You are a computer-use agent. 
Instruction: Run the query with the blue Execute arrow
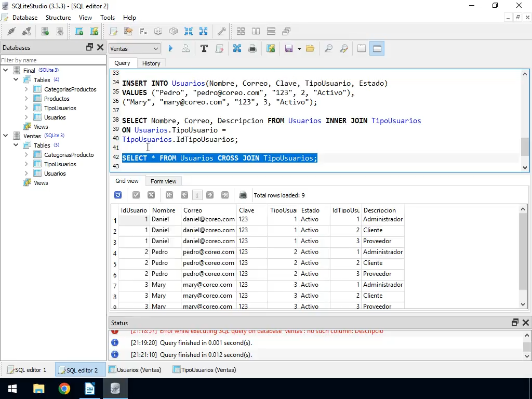(x=170, y=48)
